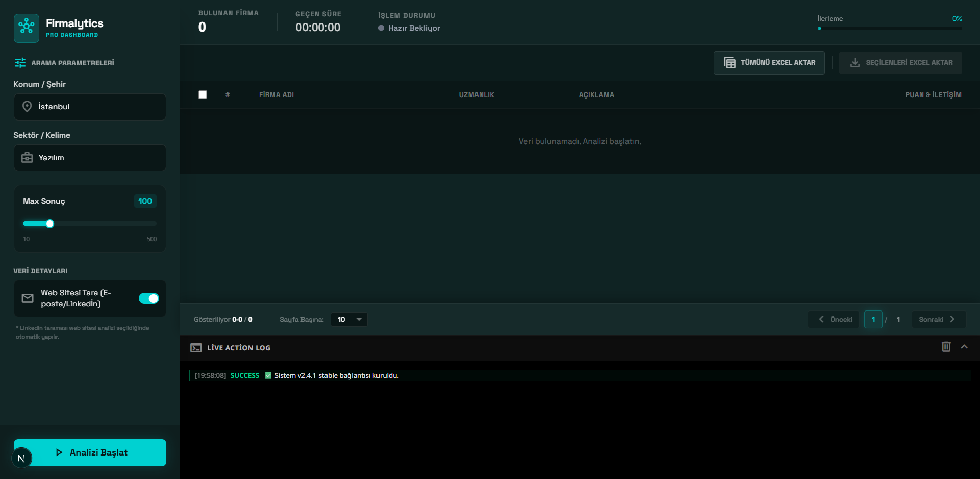Open the Sayfa Başına rows dropdown
The image size is (980, 479).
pyautogui.click(x=349, y=319)
